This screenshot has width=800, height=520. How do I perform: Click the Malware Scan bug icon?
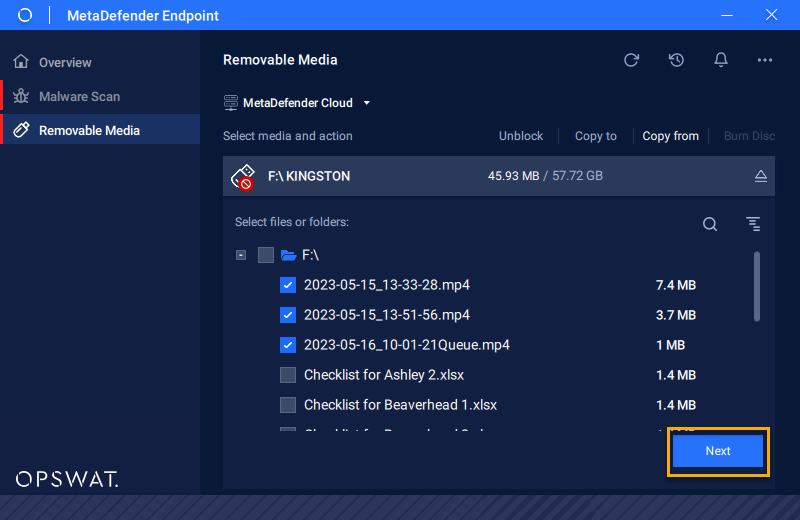21,96
